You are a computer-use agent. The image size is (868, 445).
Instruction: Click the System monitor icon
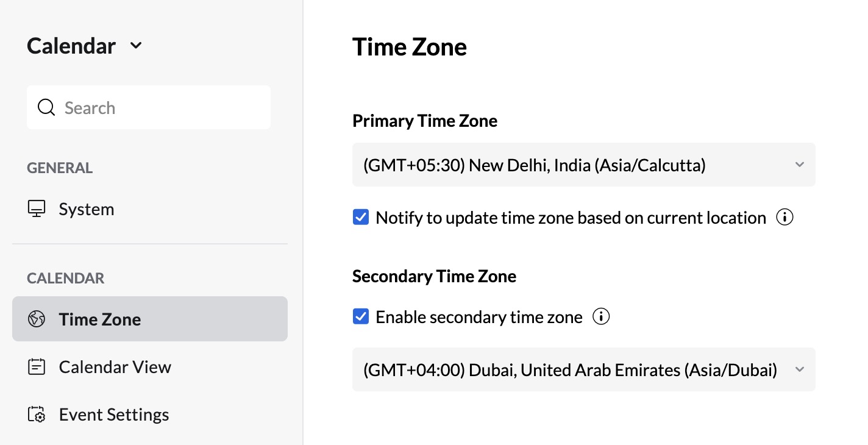[x=37, y=209]
